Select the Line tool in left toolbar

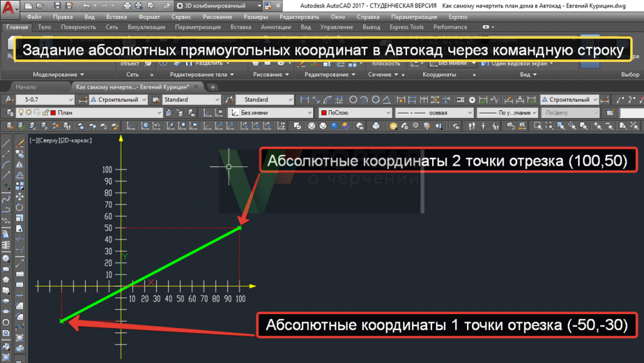pyautogui.click(x=6, y=144)
